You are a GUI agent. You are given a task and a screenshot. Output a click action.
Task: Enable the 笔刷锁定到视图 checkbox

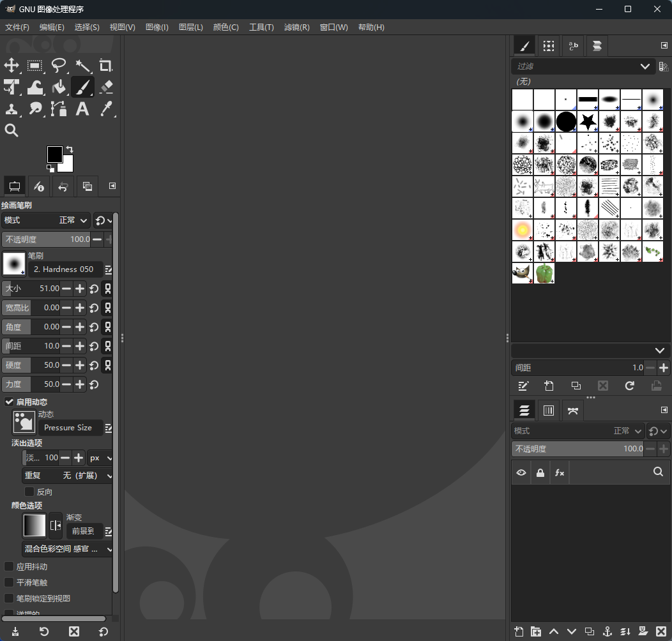click(x=8, y=598)
